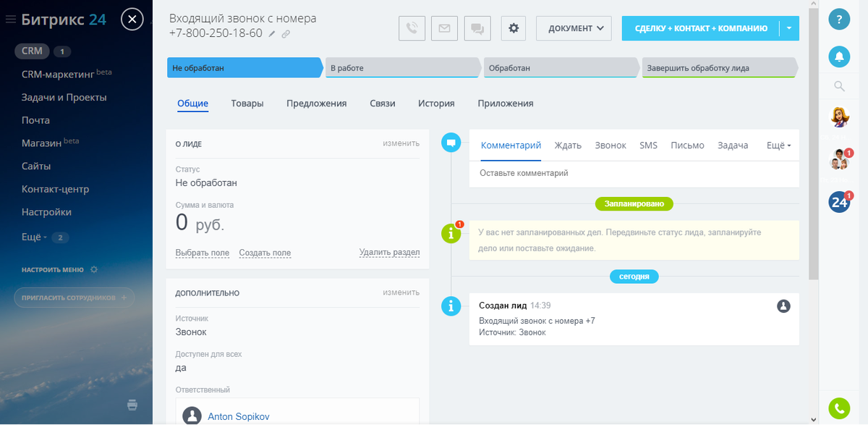
Task: Click the phone call icon in header
Action: pos(412,28)
